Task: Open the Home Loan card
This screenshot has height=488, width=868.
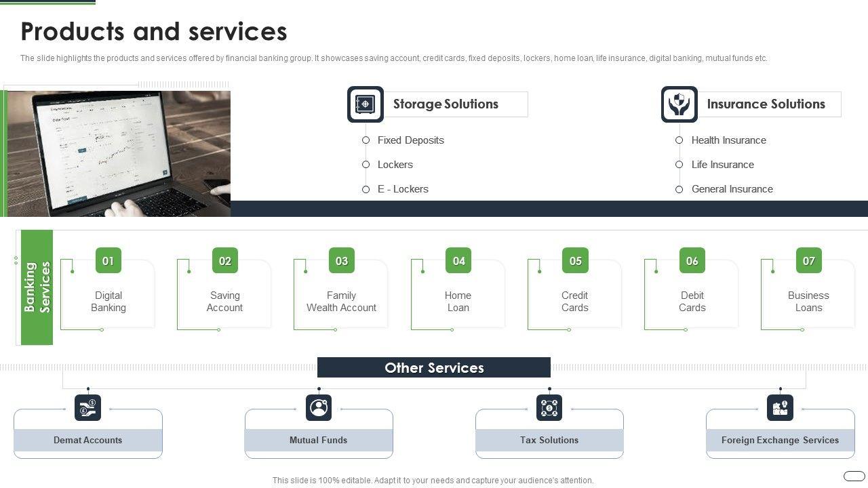Action: (458, 302)
